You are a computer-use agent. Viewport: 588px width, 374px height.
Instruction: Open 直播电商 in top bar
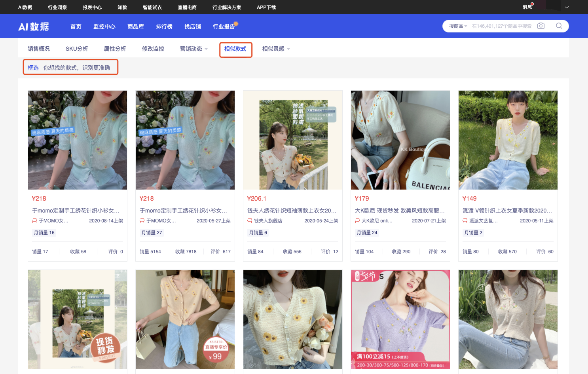coord(187,7)
